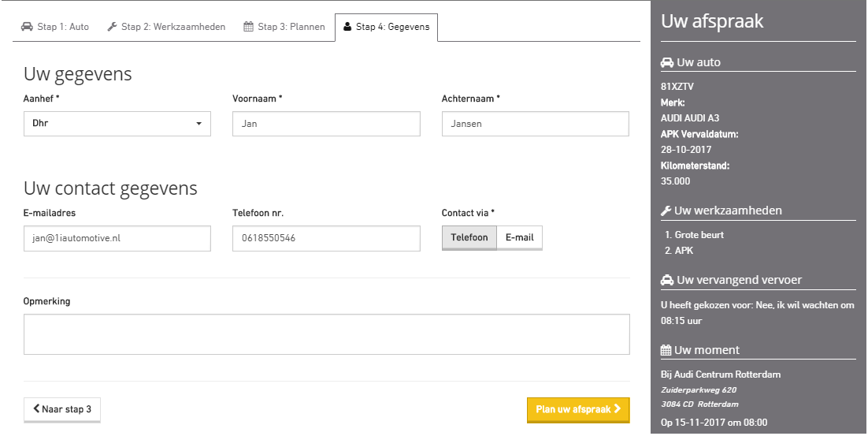Click the calendar icon in Stap 3 tab
This screenshot has height=436, width=868.
point(249,27)
